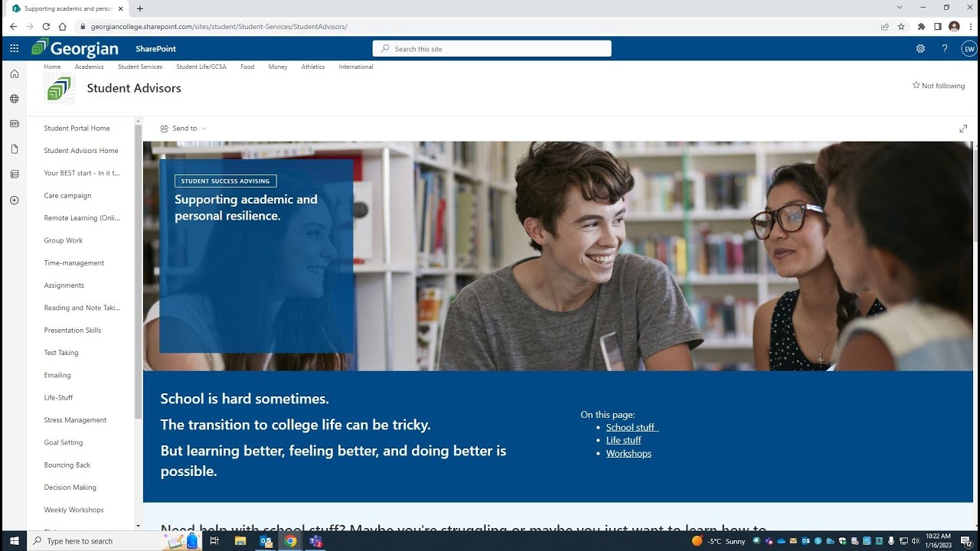Open Student Advisors Home in sidebar
Viewport: 980px width, 551px height.
point(81,151)
